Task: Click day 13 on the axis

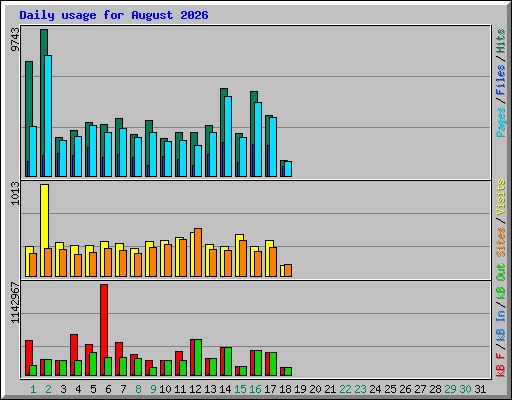Action: point(210,389)
